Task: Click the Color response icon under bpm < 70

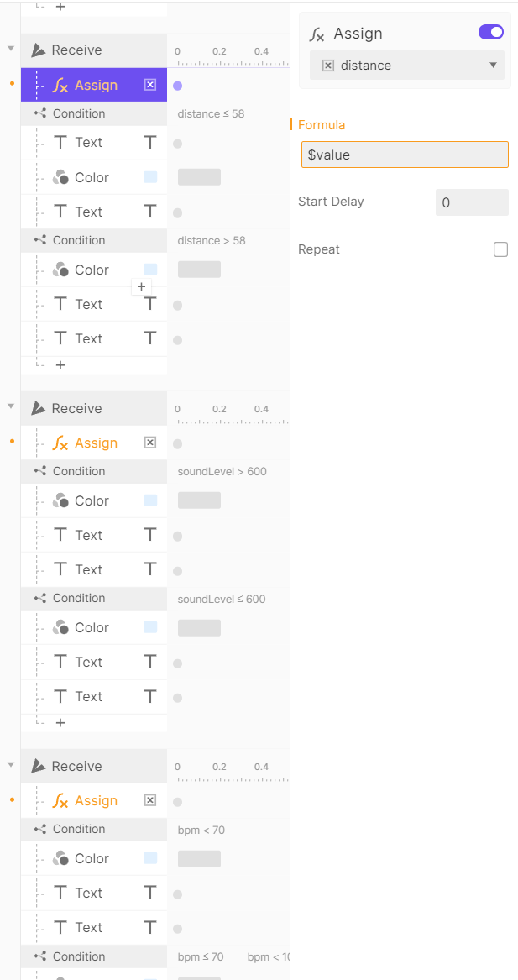Action: 60,858
